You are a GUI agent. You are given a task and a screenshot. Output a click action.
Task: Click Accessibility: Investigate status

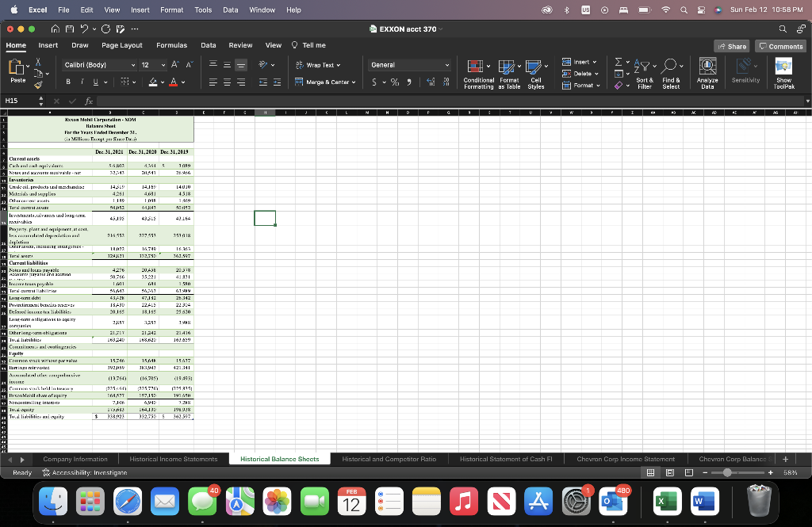[84, 472]
